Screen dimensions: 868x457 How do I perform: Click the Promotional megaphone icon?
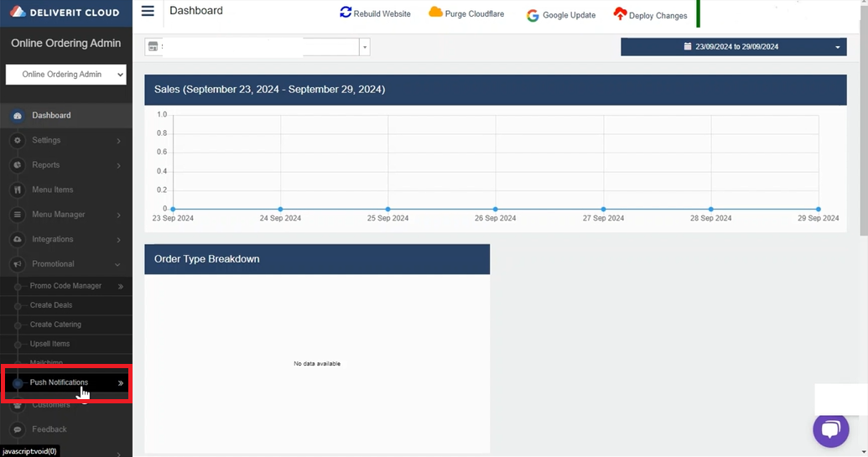18,264
